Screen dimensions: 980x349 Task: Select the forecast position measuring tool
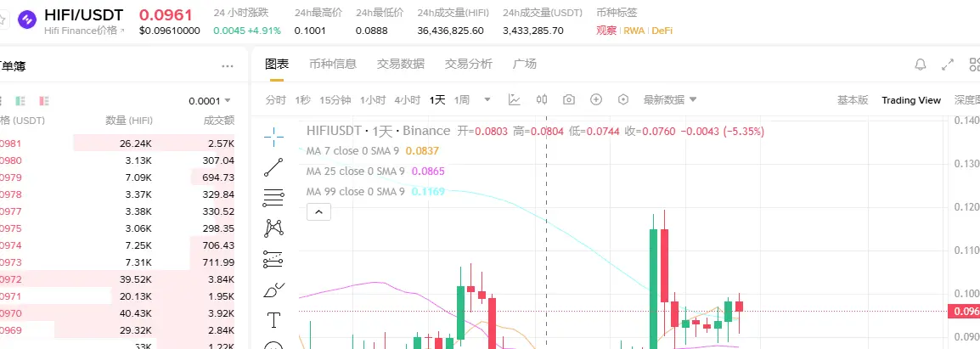tap(273, 259)
